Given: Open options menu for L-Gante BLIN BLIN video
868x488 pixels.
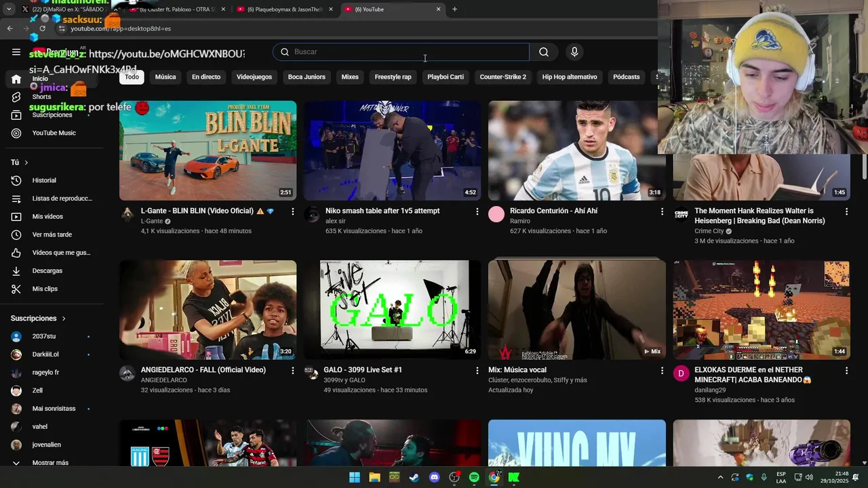Looking at the screenshot, I should (x=293, y=211).
